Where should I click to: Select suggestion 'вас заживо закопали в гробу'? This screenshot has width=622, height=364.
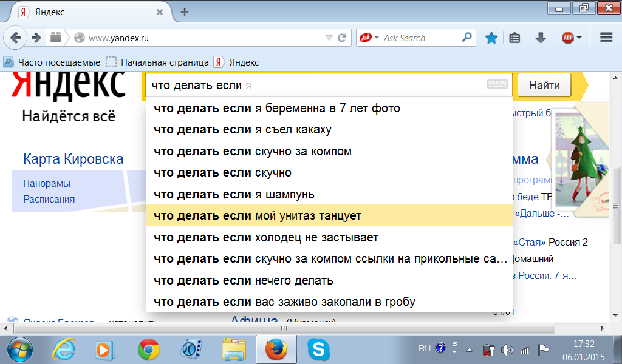pyautogui.click(x=329, y=302)
